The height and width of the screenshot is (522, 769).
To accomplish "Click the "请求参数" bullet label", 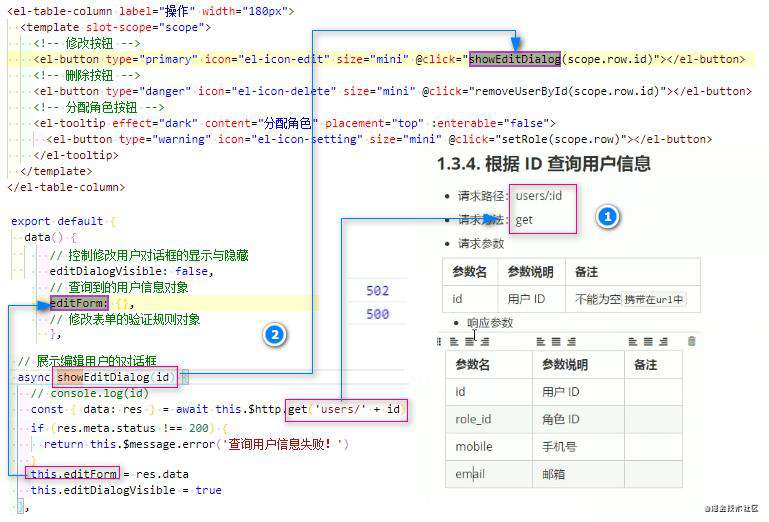I will click(x=481, y=243).
